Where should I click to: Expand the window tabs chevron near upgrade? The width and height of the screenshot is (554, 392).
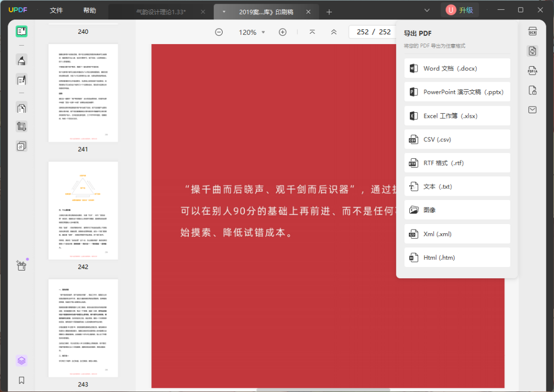click(x=427, y=10)
